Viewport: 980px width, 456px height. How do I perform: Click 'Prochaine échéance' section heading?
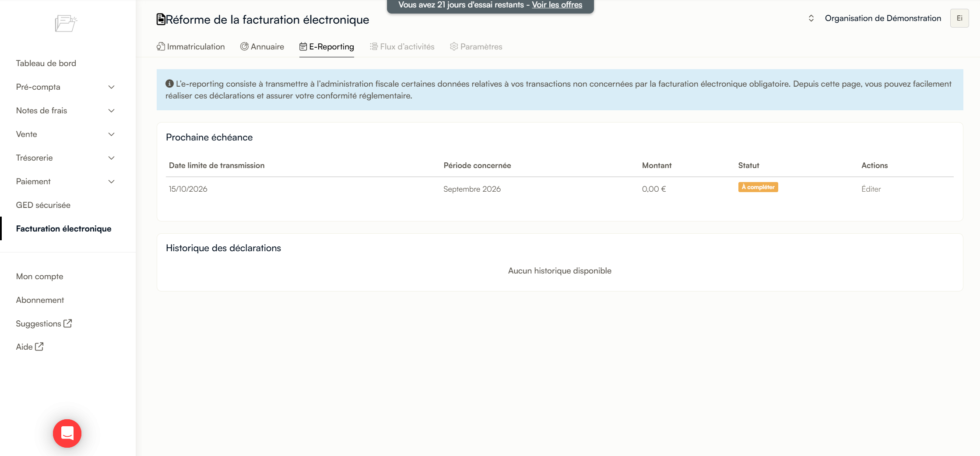(209, 137)
